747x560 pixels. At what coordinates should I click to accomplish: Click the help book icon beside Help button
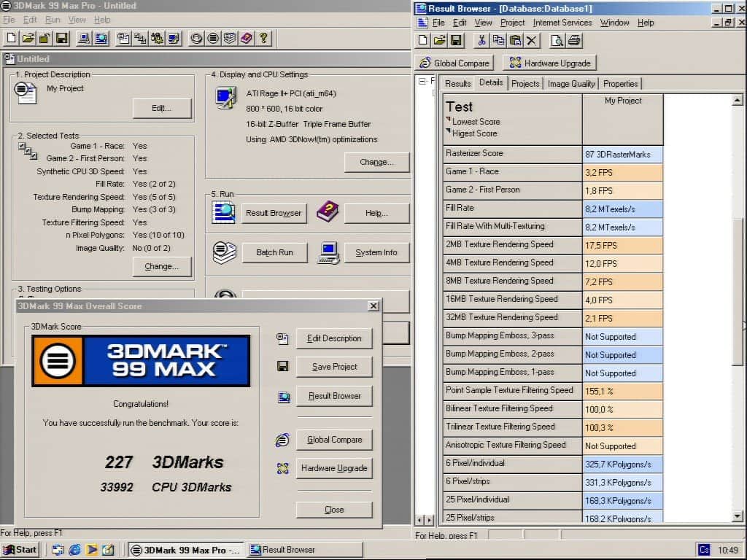click(x=327, y=212)
